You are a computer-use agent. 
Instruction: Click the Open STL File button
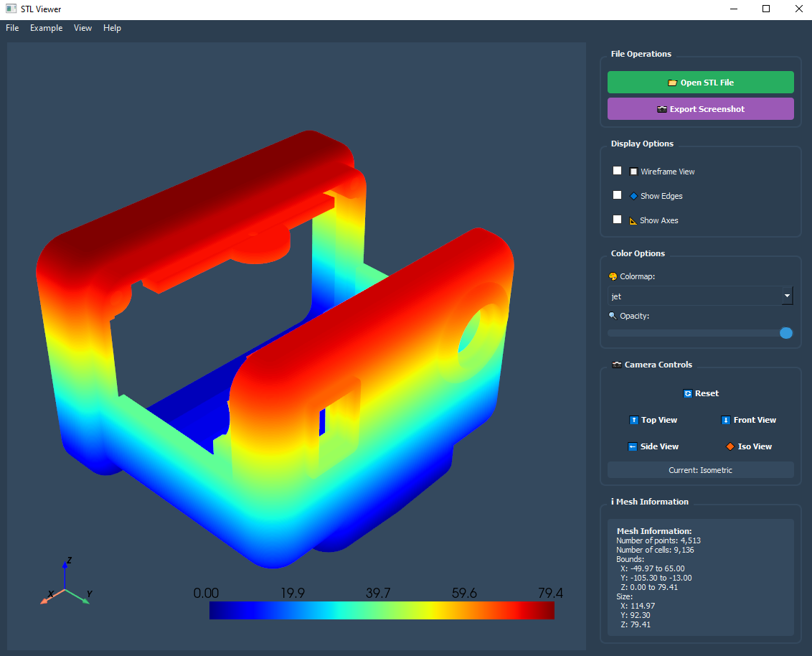(x=700, y=83)
